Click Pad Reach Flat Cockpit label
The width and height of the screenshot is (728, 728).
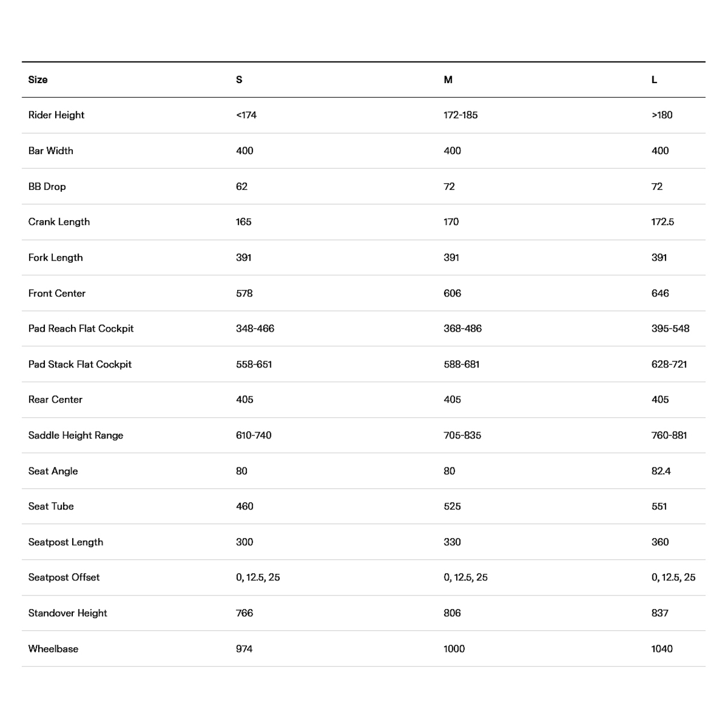(x=81, y=329)
